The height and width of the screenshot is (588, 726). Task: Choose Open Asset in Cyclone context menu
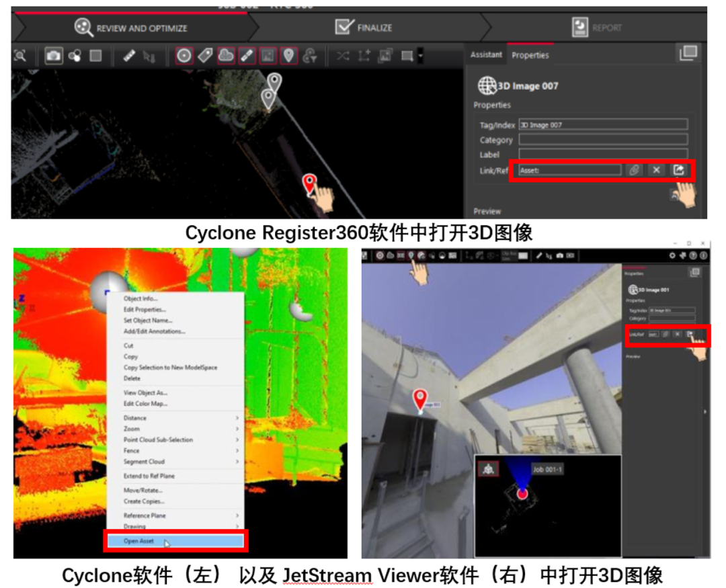(175, 541)
